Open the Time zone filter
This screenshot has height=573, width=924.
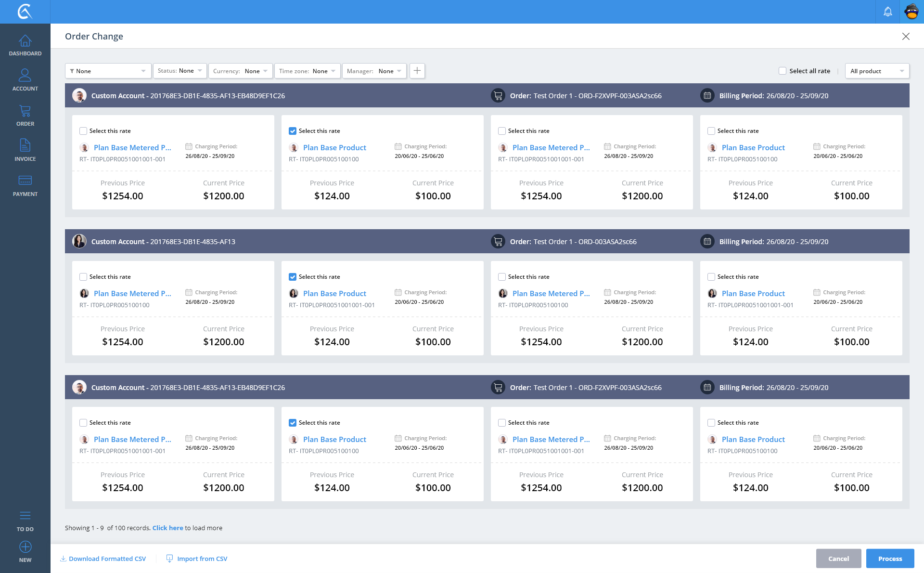pyautogui.click(x=307, y=71)
